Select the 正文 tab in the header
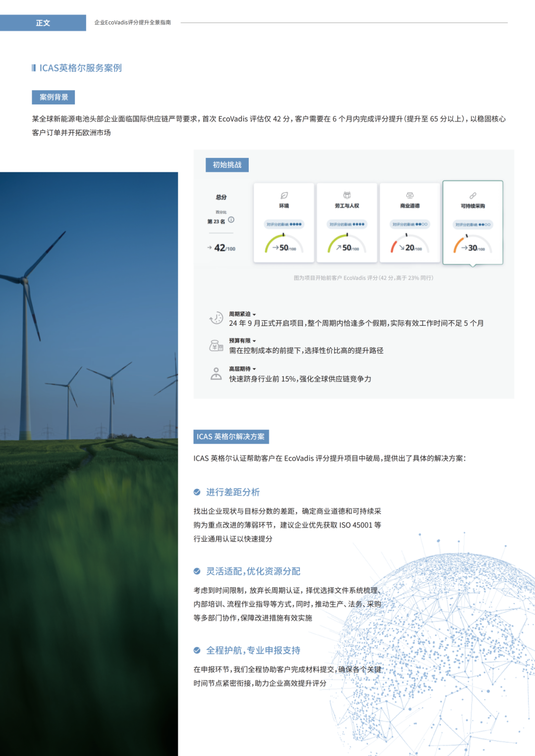This screenshot has width=535, height=756. [43, 23]
